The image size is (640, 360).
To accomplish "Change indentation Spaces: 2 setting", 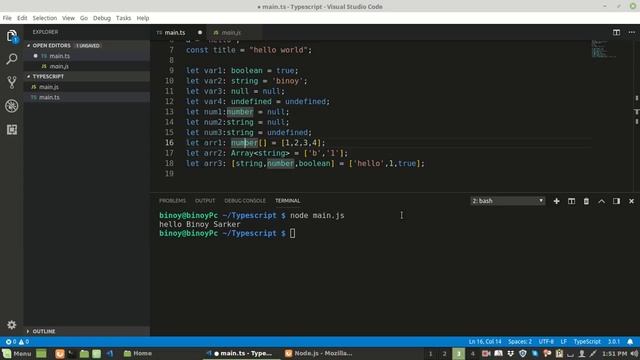I will tap(520, 342).
